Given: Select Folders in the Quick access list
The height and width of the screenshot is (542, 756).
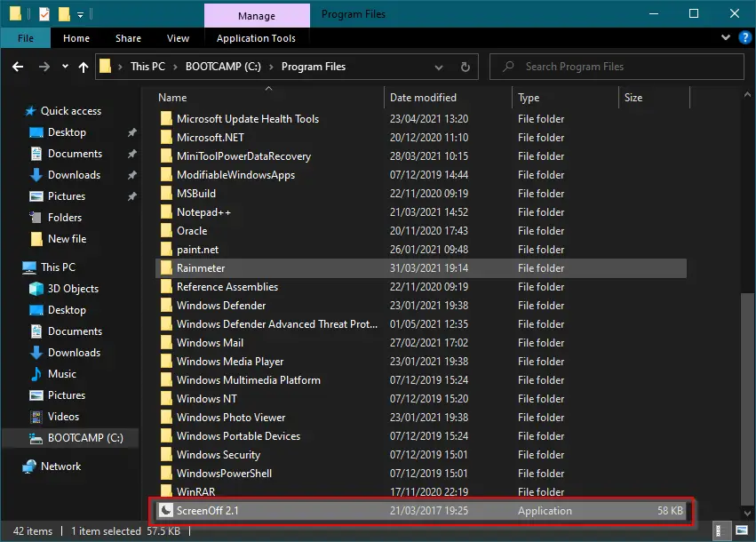Looking at the screenshot, I should (65, 218).
